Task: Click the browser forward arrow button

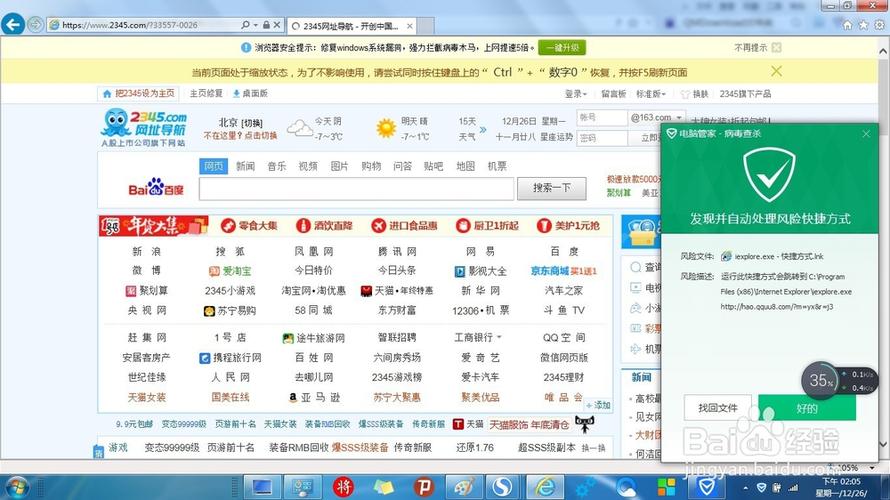Action: (35, 25)
